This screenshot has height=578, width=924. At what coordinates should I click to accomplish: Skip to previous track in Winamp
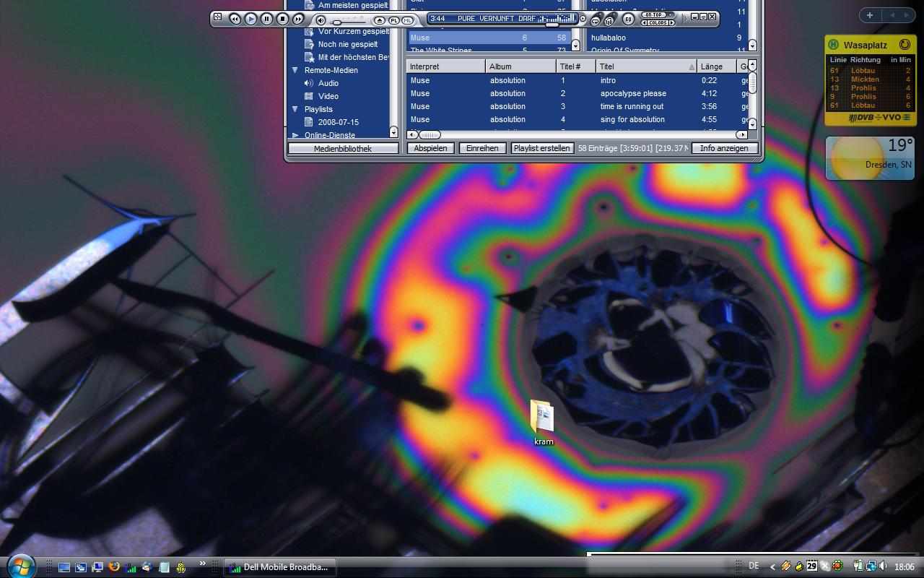(235, 19)
